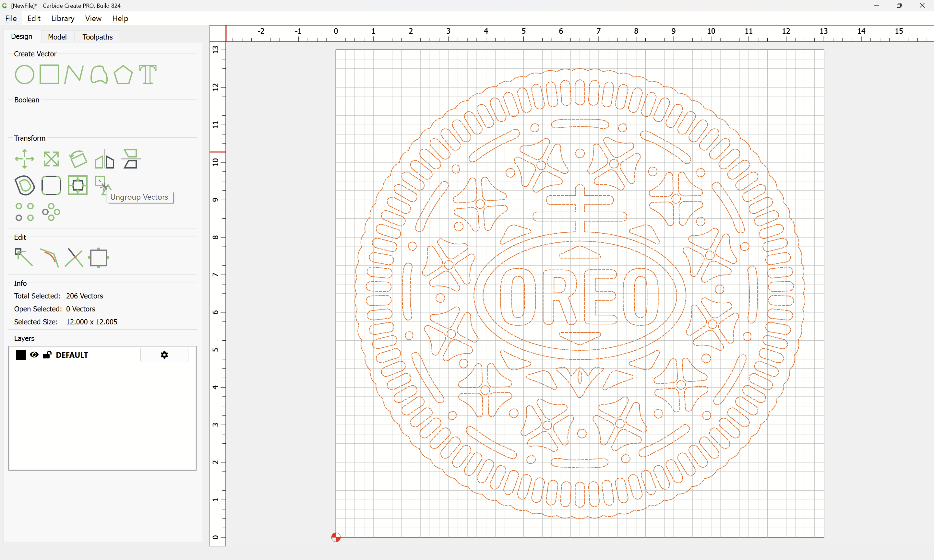Select the Create Rectangle tool
Viewport: 934px width, 560px height.
tap(49, 74)
